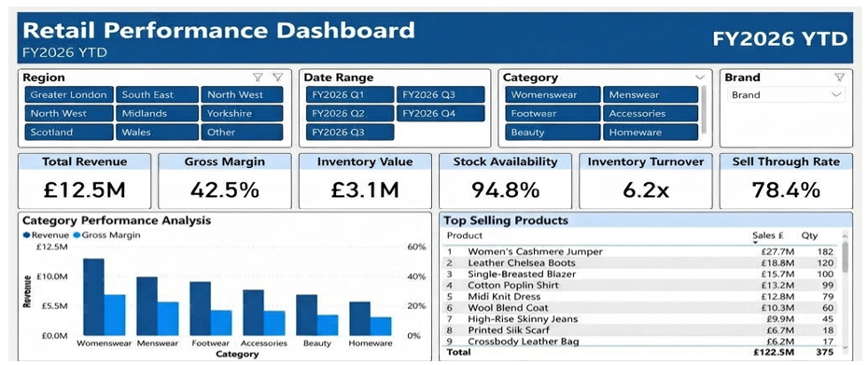The height and width of the screenshot is (365, 868).
Task: Expand the Category slicer chevron
Action: point(700,77)
